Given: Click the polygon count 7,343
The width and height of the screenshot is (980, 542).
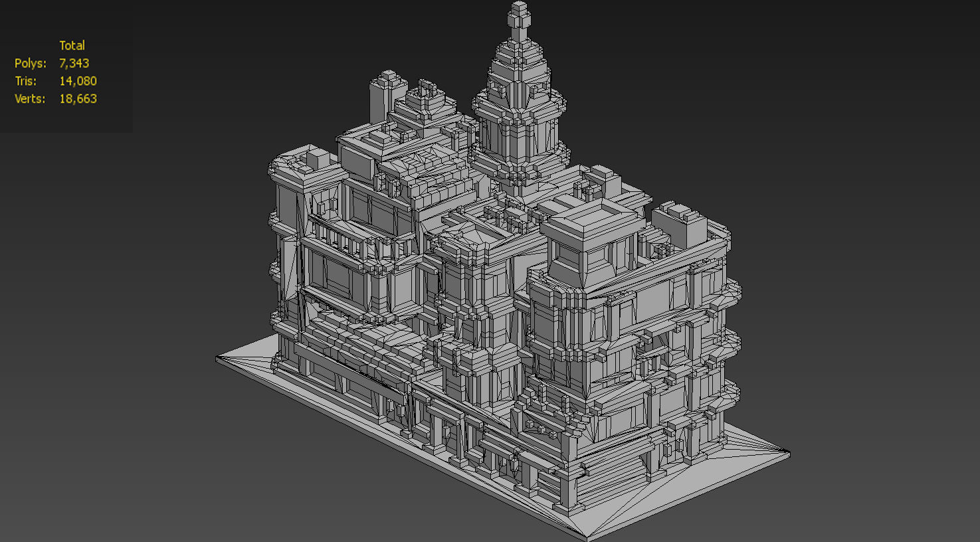Looking at the screenshot, I should [74, 63].
